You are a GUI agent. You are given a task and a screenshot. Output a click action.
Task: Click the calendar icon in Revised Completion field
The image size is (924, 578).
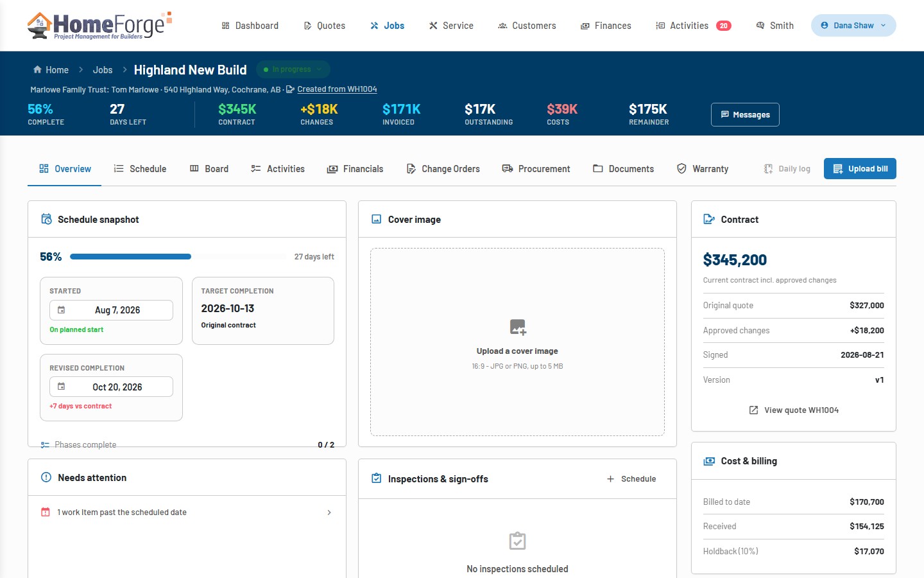[x=62, y=387]
